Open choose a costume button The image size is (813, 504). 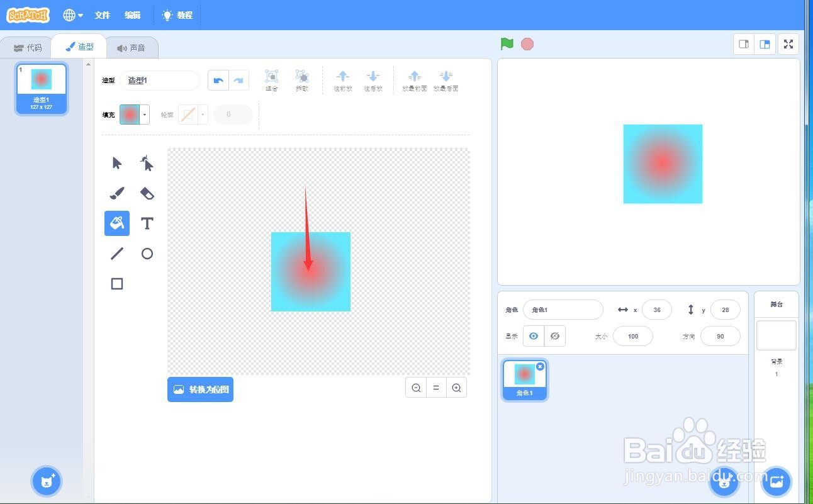(47, 482)
